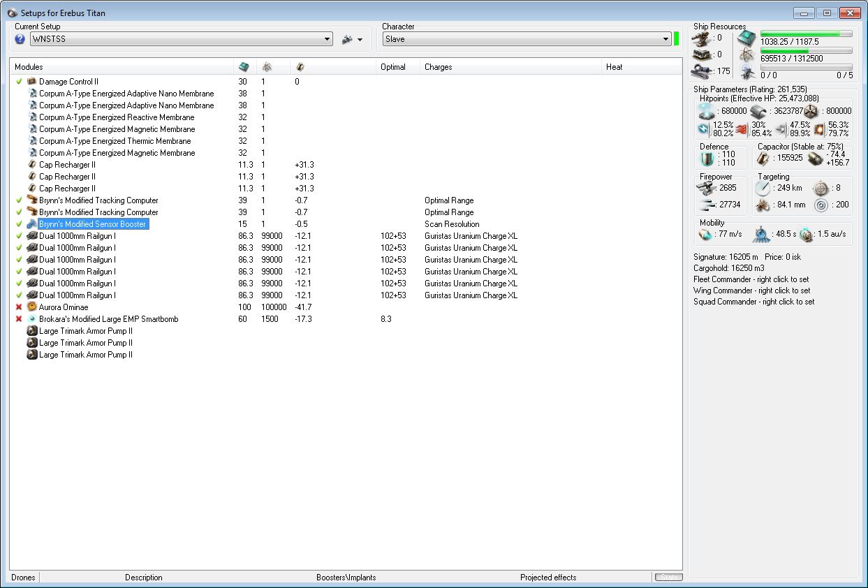Click the blue help icon beside Current Setup
The width and height of the screenshot is (868, 588).
(20, 40)
